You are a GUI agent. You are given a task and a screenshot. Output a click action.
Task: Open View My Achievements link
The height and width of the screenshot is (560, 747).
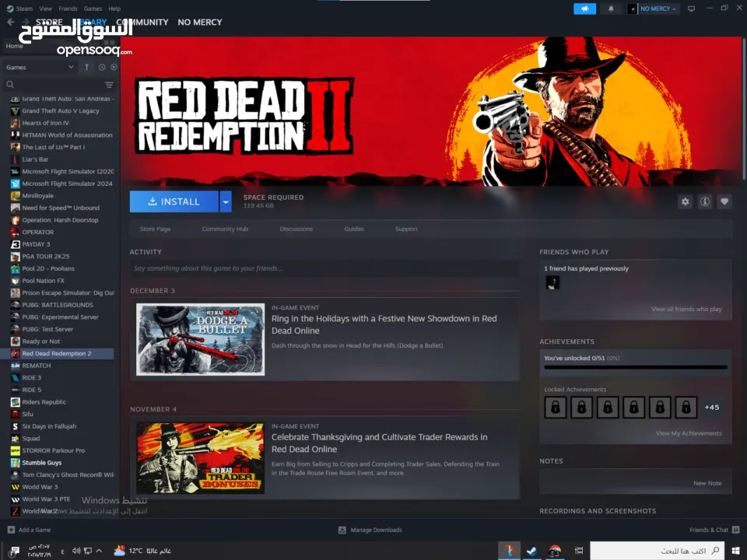688,433
